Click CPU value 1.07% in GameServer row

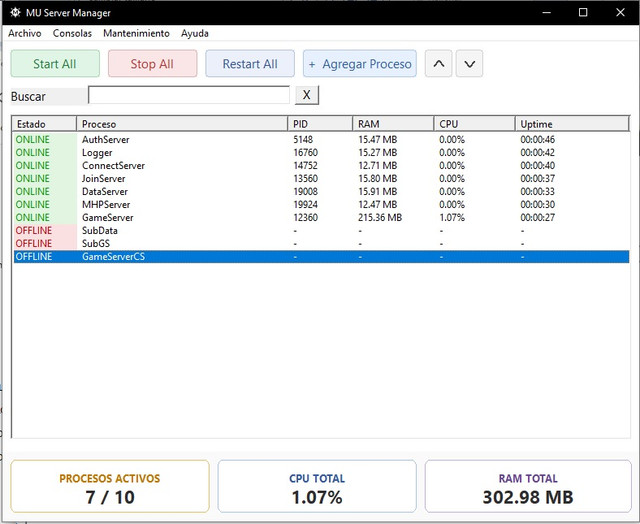tap(452, 218)
